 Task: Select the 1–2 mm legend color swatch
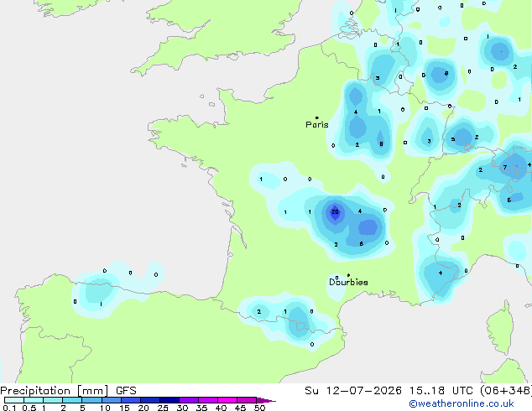pyautogui.click(x=53, y=400)
